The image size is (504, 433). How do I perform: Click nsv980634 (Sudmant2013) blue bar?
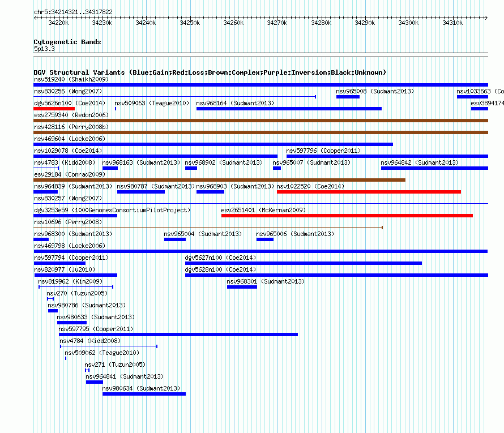[x=144, y=394]
